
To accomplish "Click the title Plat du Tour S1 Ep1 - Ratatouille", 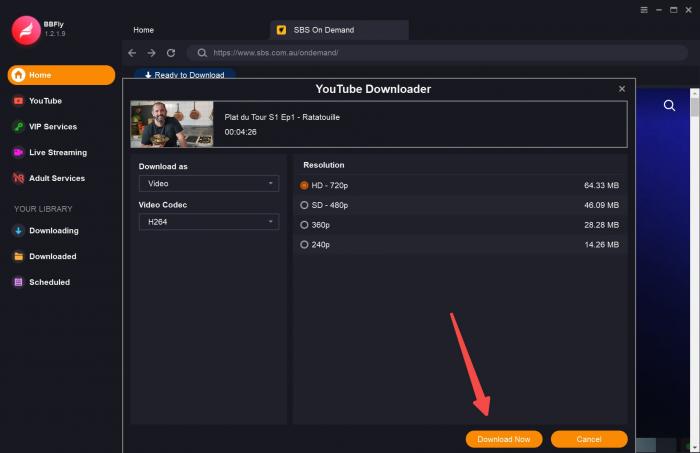I will [282, 117].
